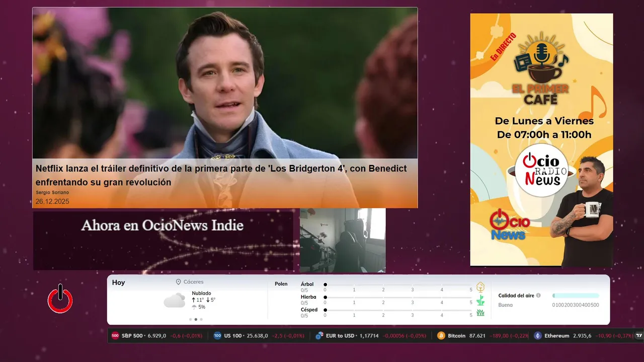Click the Césped pollen level slider
The height and width of the screenshot is (362, 644).
398,310
